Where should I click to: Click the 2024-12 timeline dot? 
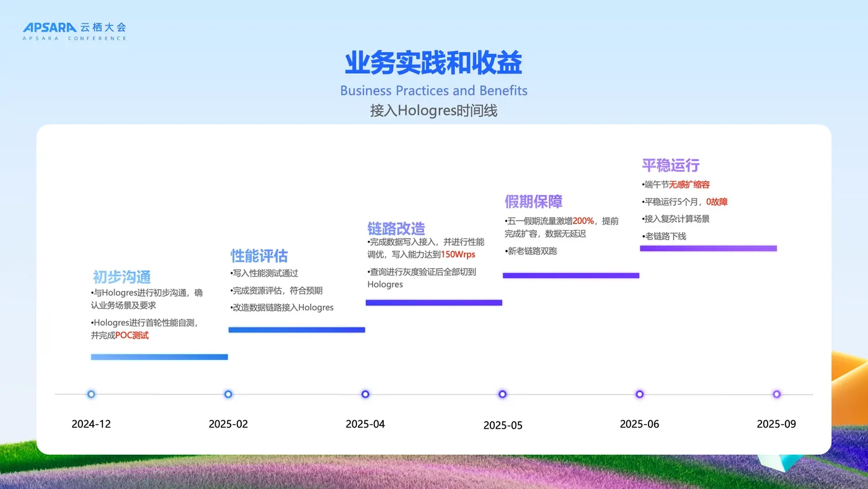(91, 394)
